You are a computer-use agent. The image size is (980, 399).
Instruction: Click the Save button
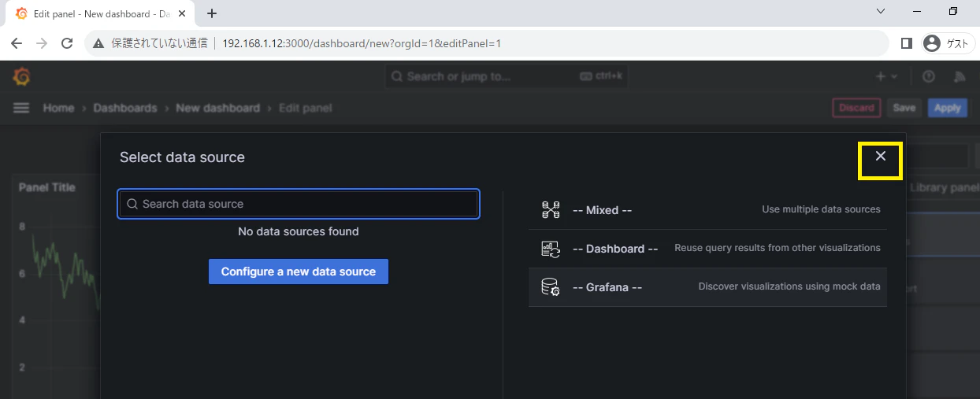coord(904,108)
